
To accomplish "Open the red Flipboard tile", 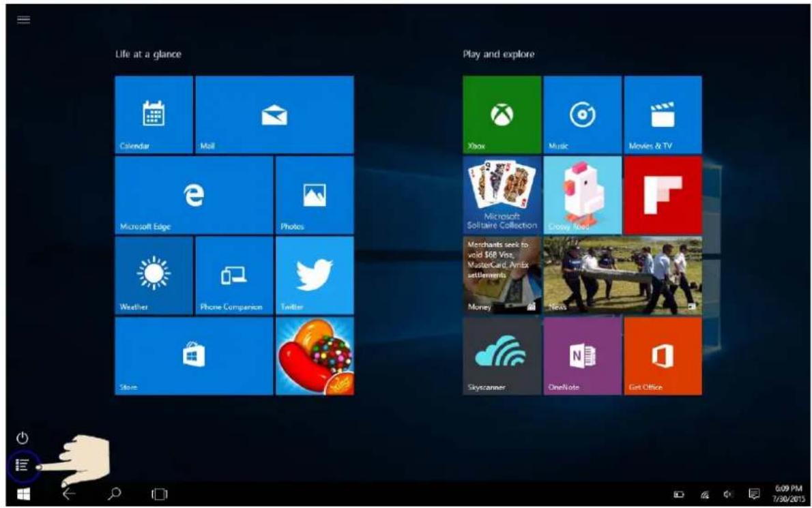I will coord(663,195).
